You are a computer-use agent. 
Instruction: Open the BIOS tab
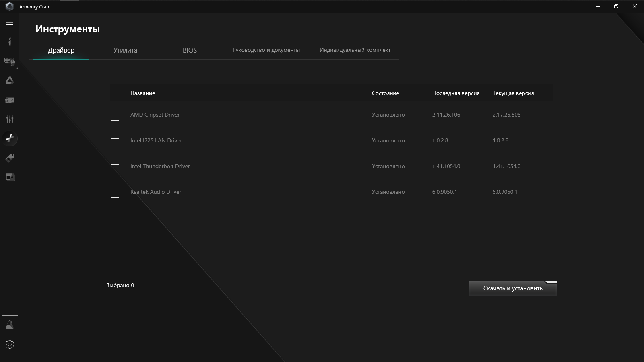tap(190, 50)
